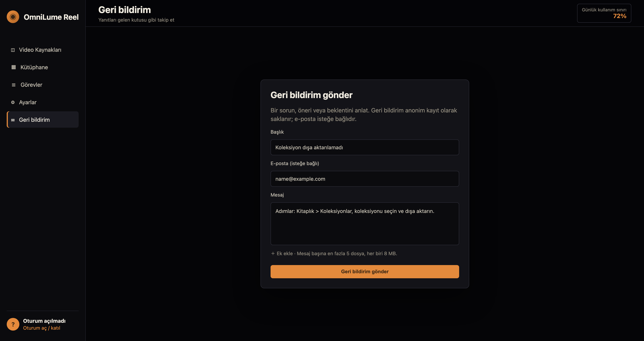Click the 72% usage value
Image resolution: width=644 pixels, height=341 pixels.
[x=620, y=16]
